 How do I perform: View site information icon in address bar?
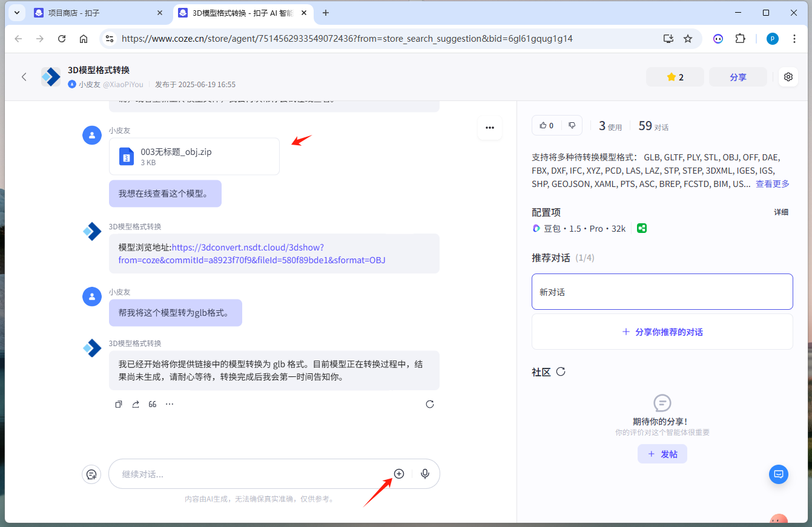(x=109, y=39)
